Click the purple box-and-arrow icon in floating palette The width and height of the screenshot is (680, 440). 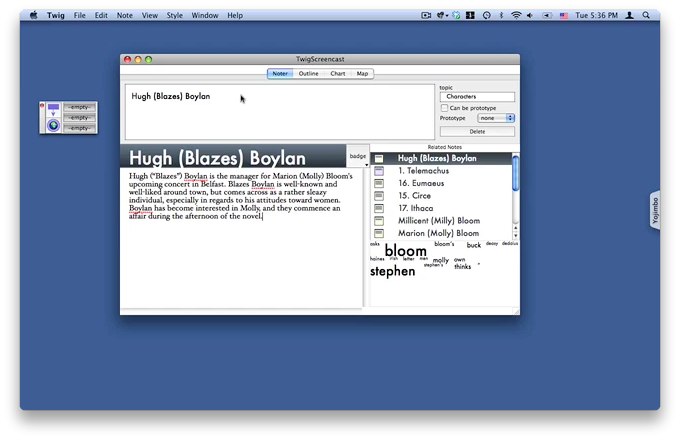coord(53,109)
